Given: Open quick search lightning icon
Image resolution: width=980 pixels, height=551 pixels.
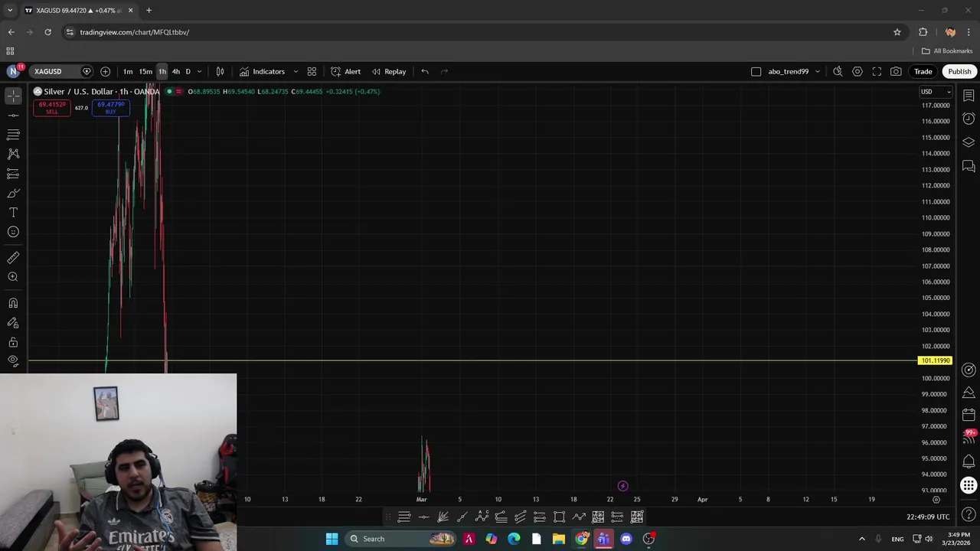Looking at the screenshot, I should (x=838, y=71).
